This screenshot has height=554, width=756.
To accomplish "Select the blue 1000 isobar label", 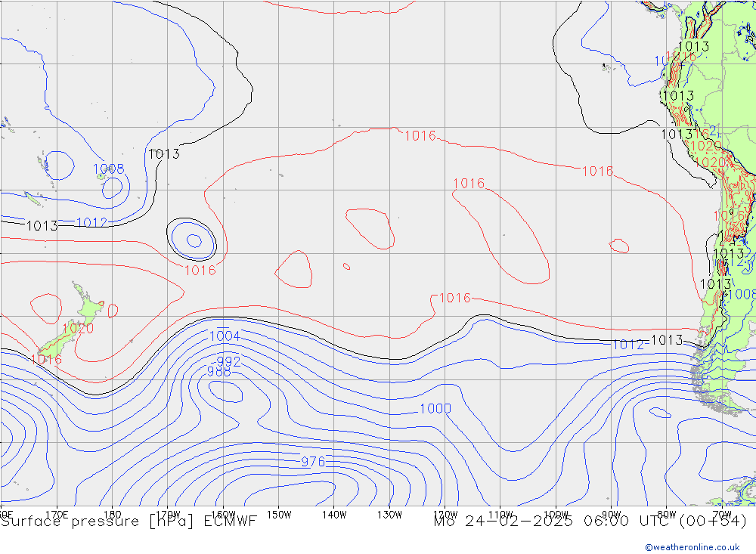I will click(435, 408).
